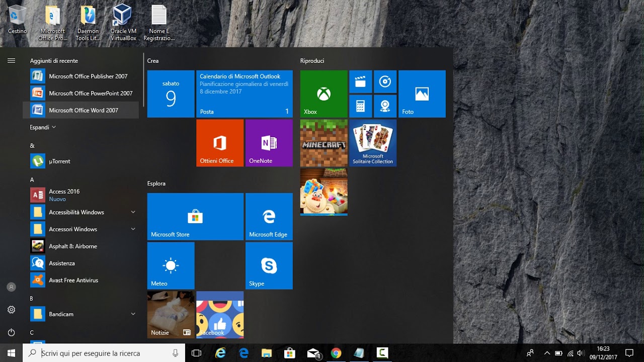This screenshot has width=644, height=362.
Task: Launch Asphalt 8: Airborne
Action: coord(80,246)
